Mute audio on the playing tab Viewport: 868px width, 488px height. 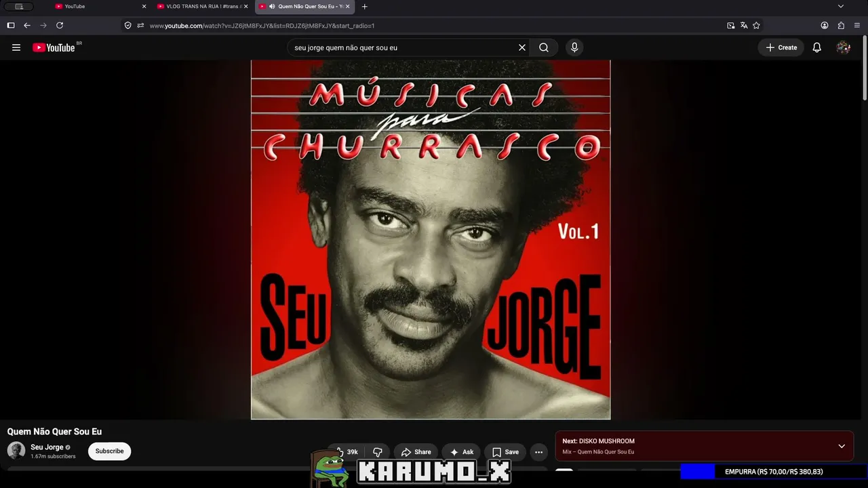pyautogui.click(x=272, y=7)
